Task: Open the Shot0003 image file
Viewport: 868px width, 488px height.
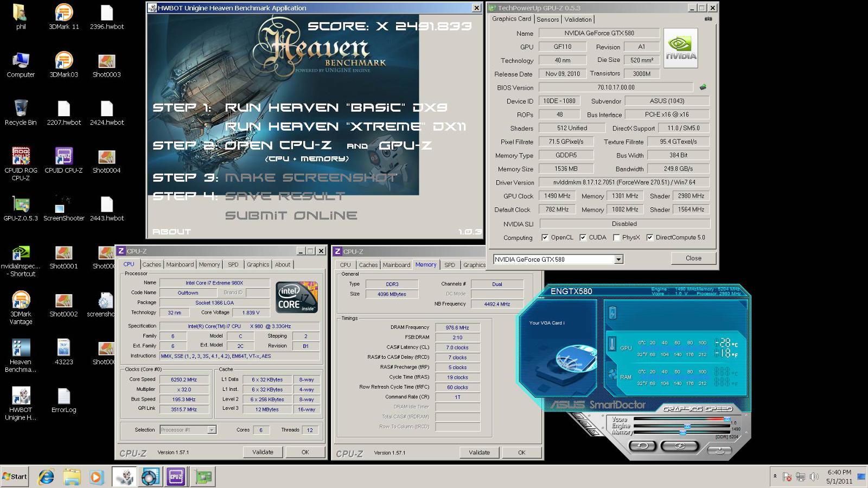Action: click(106, 65)
